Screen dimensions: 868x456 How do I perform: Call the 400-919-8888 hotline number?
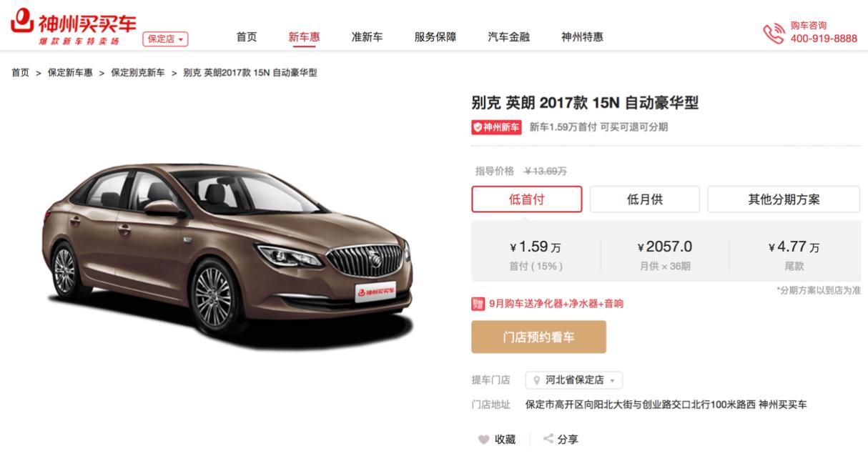(824, 39)
